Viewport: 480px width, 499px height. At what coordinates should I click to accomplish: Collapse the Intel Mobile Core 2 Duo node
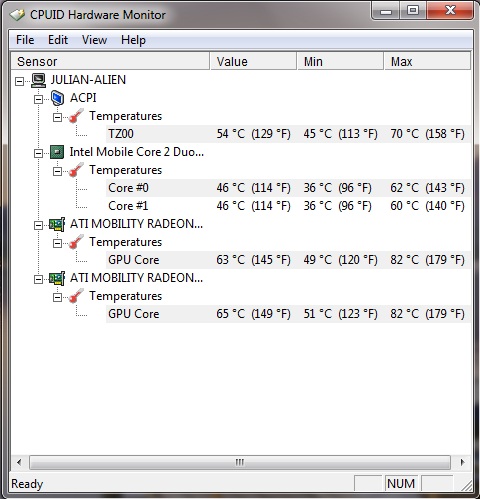click(38, 153)
